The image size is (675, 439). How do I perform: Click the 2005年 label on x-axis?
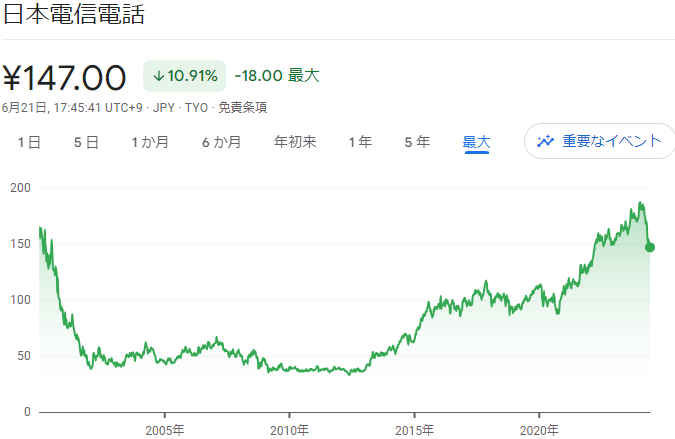(164, 430)
